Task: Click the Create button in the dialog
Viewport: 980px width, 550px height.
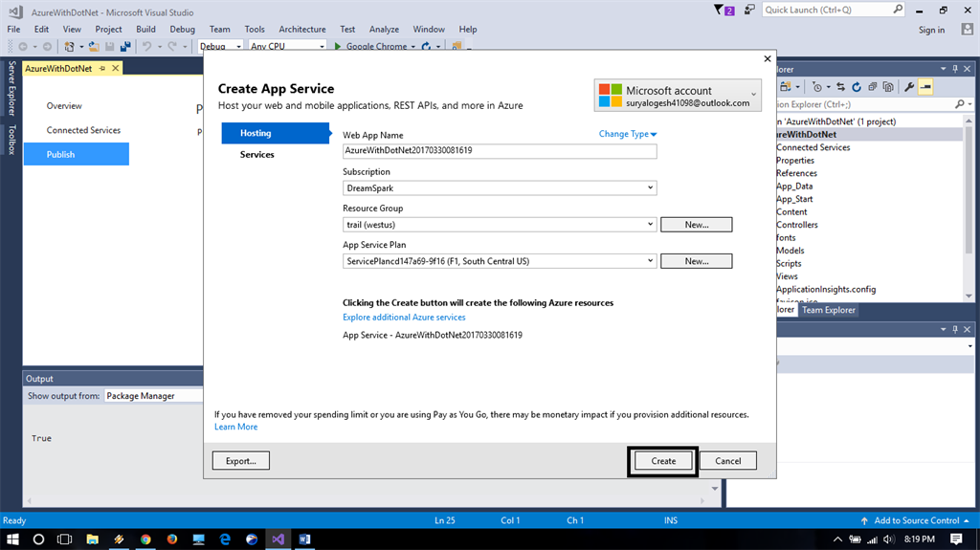Action: [663, 461]
